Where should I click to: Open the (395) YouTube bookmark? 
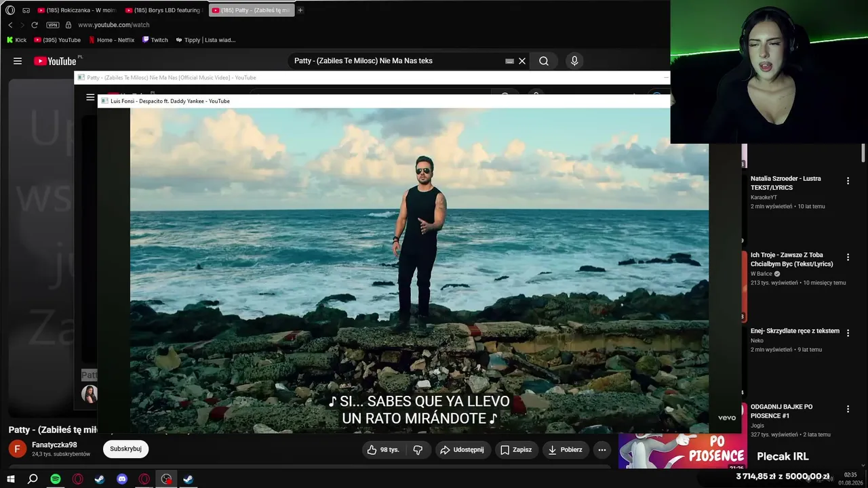pos(57,40)
